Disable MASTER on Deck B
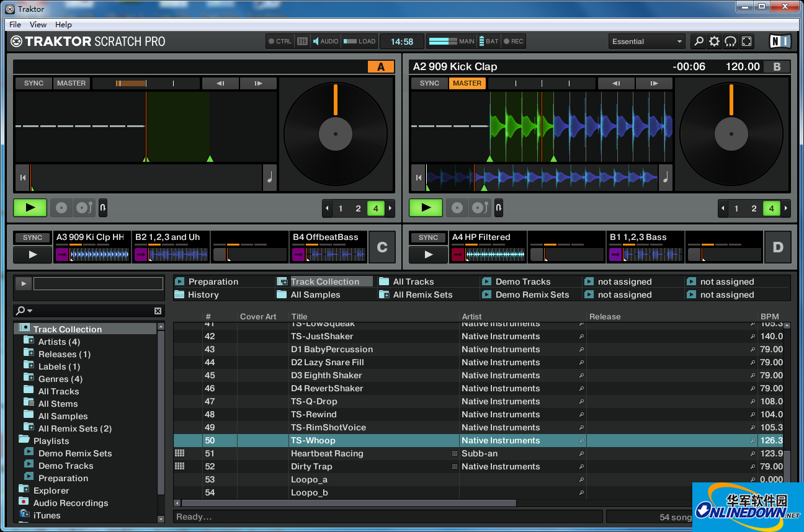This screenshot has width=804, height=532. click(467, 83)
